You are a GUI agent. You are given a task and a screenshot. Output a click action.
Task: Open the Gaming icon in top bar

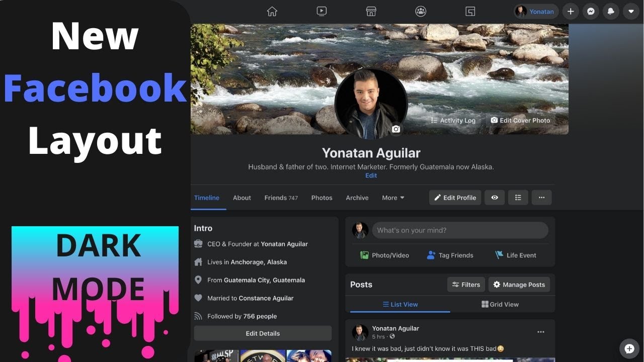[470, 12]
